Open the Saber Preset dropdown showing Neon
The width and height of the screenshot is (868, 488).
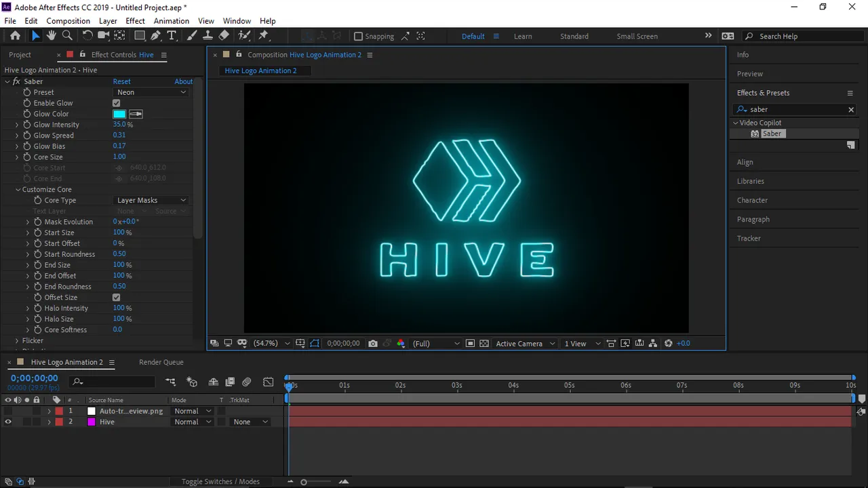[151, 92]
